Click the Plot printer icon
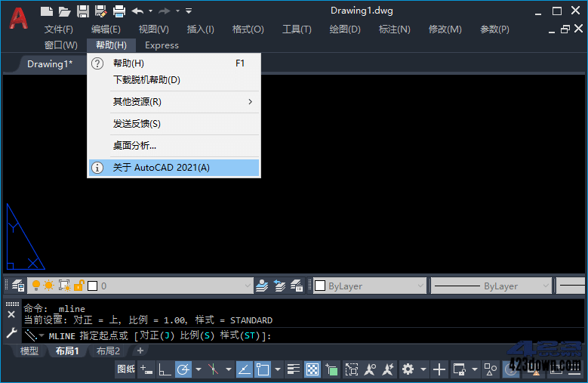This screenshot has height=383, width=588. click(x=119, y=11)
